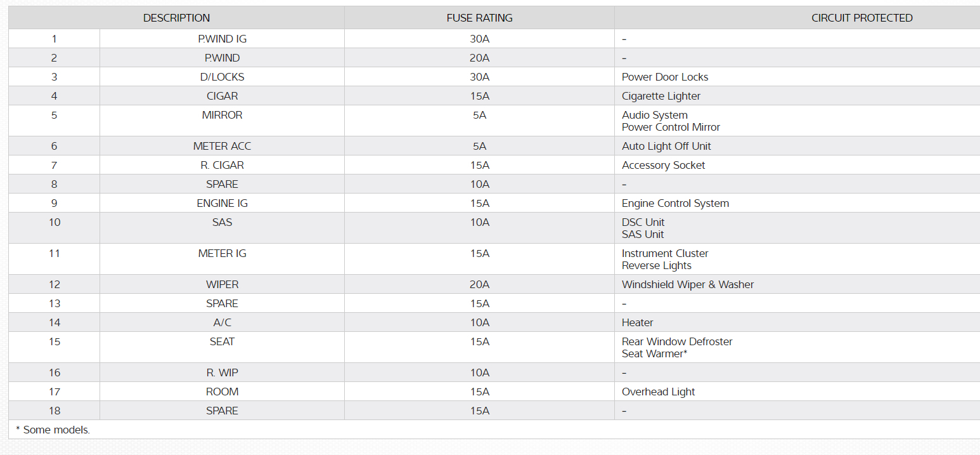This screenshot has height=455, width=980.
Task: Click the ENGINE IG description cell
Action: click(x=222, y=203)
